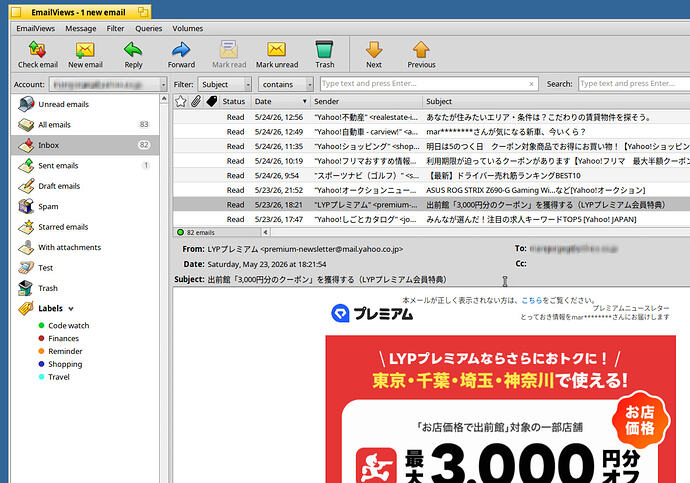The width and height of the screenshot is (690, 483).
Task: Select the green Code watch label
Action: pyautogui.click(x=64, y=326)
